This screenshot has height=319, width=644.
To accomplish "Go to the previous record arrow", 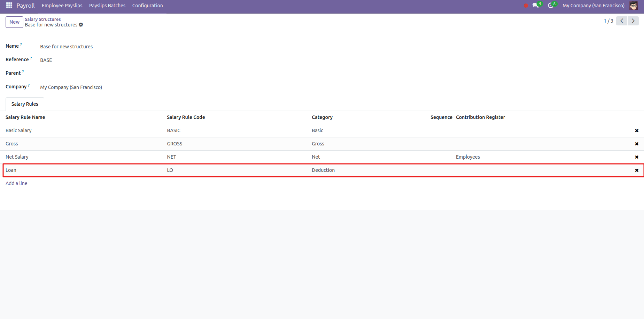I will pos(622,21).
